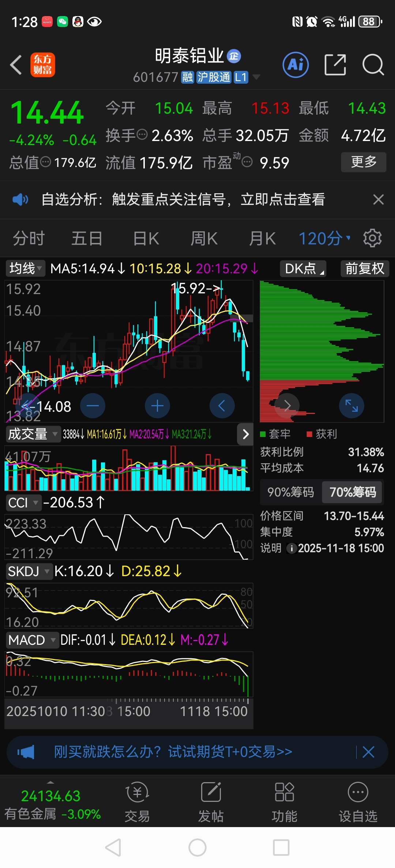Open the 均线 indicator dropdown
The height and width of the screenshot is (868, 395).
pyautogui.click(x=25, y=269)
